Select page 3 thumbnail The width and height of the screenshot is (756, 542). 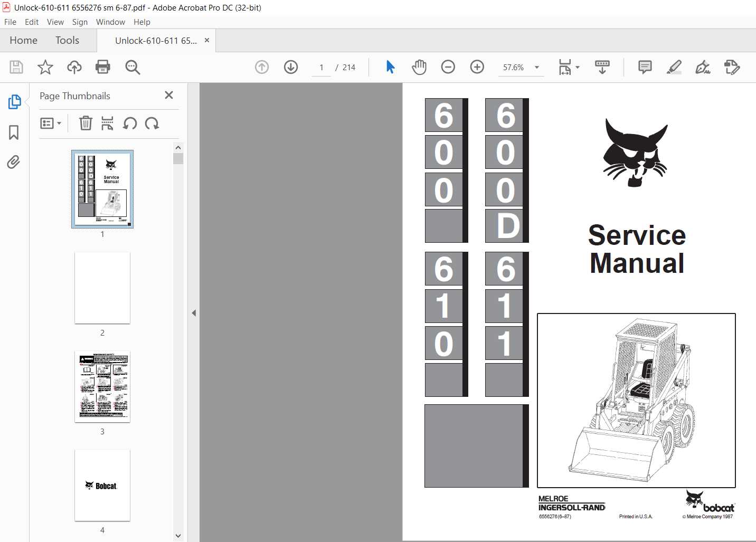(x=102, y=387)
